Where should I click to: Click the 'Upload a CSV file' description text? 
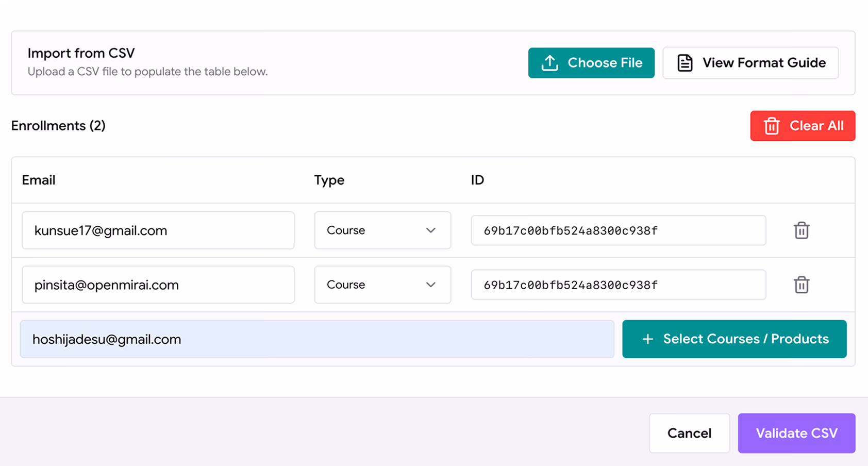pyautogui.click(x=147, y=72)
